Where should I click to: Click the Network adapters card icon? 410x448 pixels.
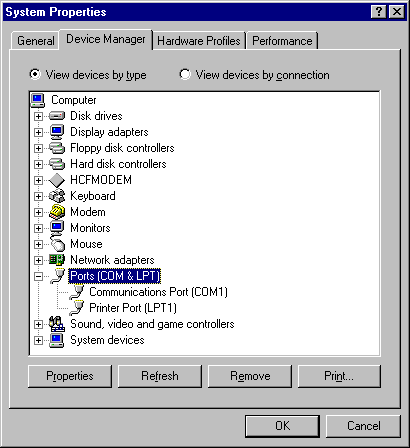(57, 260)
